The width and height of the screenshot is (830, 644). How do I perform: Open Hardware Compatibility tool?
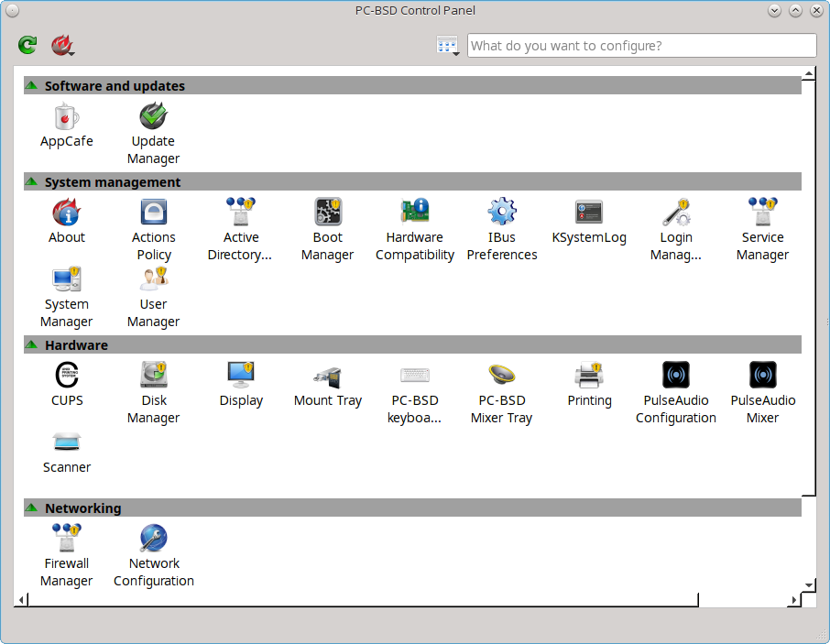(x=414, y=230)
